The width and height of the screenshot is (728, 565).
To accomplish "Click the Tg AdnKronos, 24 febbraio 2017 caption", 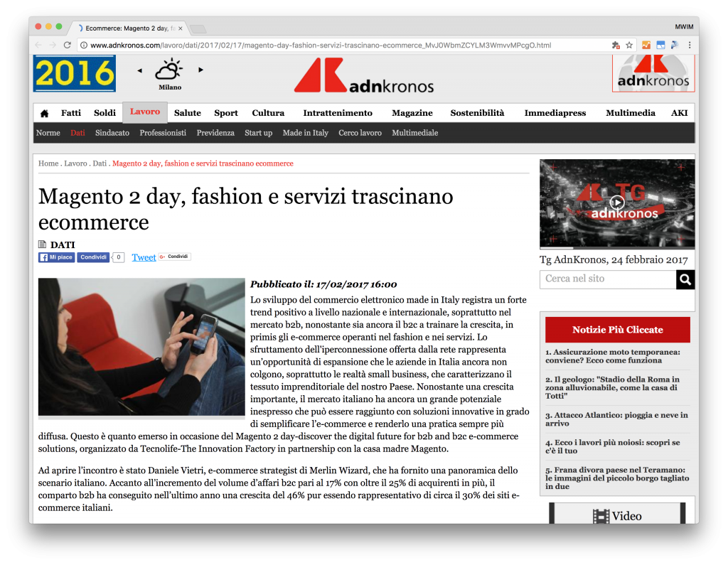I will [x=614, y=260].
